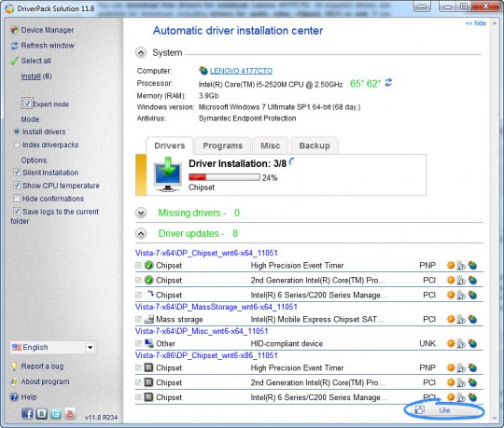Toggle Silent Installation checkbox
The height and width of the screenshot is (428, 504).
pos(17,173)
